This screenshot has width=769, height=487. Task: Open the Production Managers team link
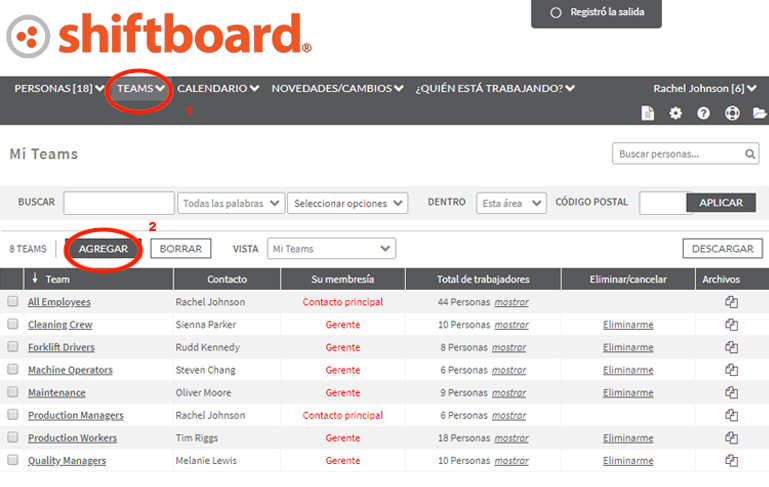click(76, 415)
